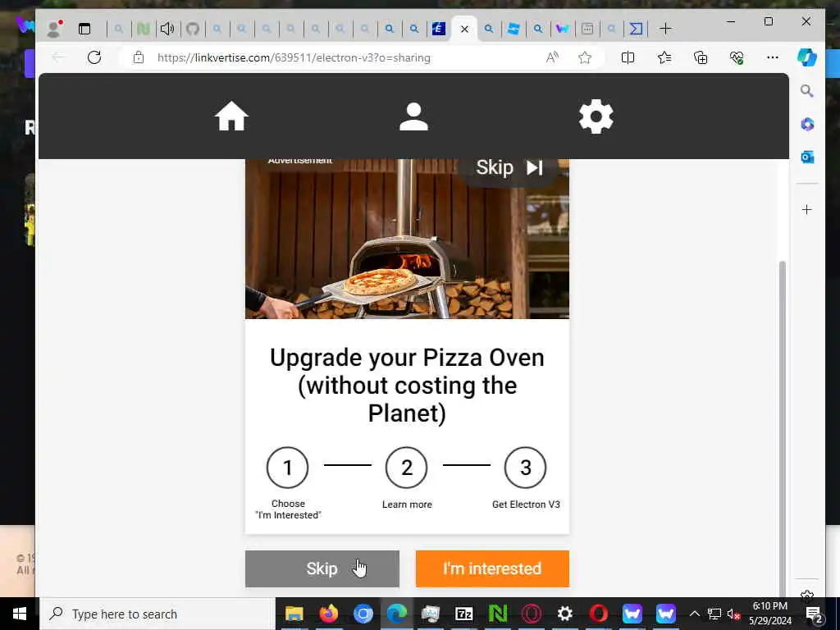Open Windows Settings gear on the taskbar
This screenshot has height=630, width=840.
564,614
